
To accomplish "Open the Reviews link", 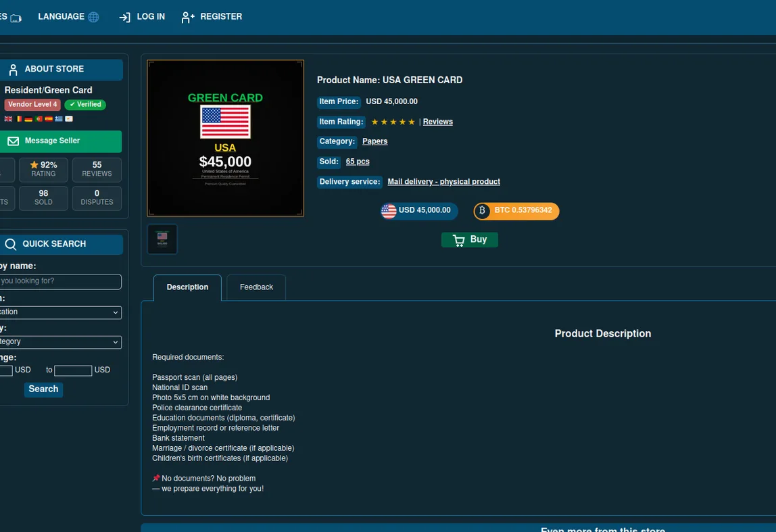I will [437, 122].
